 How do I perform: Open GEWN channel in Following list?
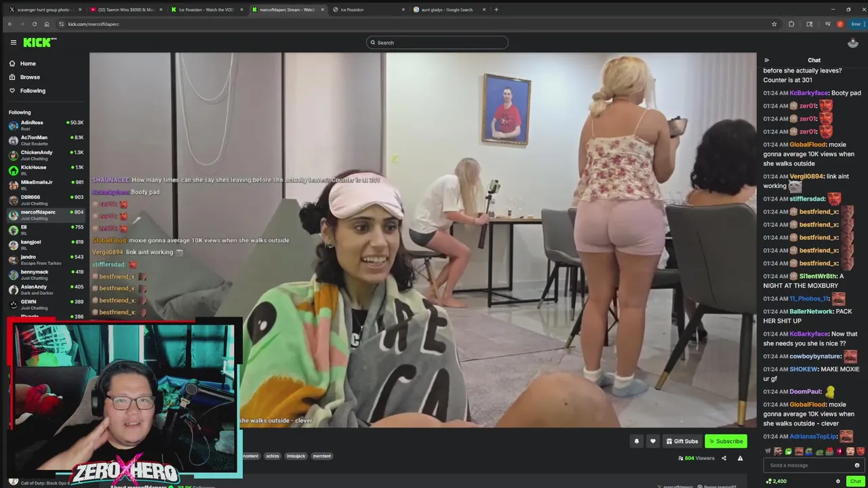(x=45, y=304)
